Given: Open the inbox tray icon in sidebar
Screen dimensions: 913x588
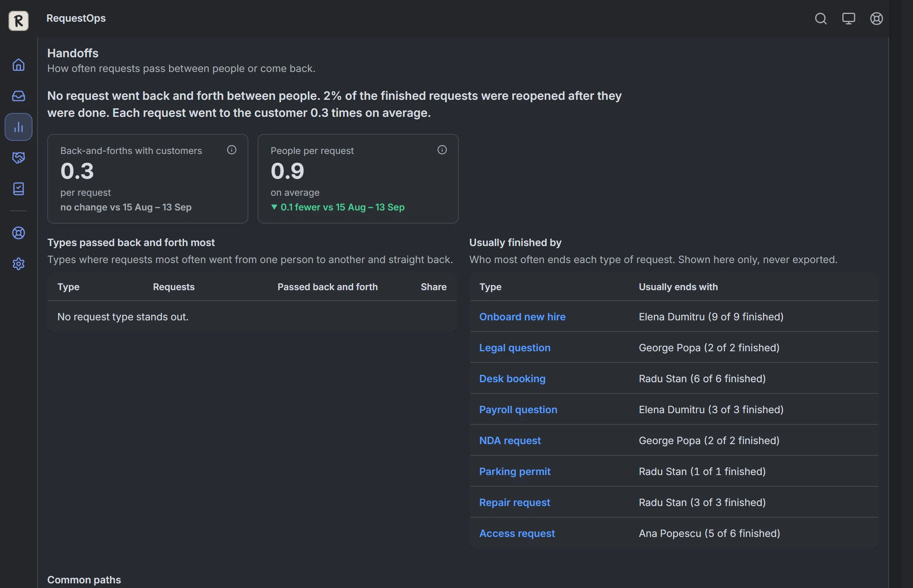Looking at the screenshot, I should pyautogui.click(x=19, y=96).
